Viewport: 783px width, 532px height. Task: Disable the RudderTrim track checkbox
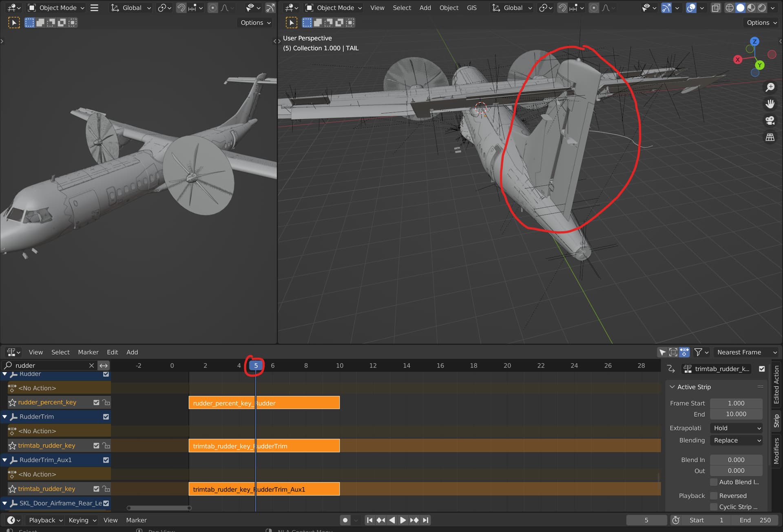[106, 417]
